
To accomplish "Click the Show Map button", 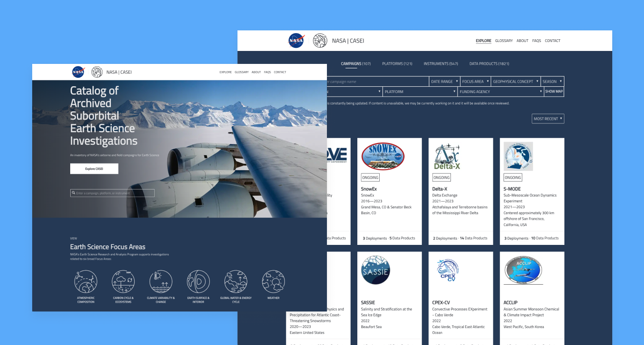I will [x=554, y=92].
